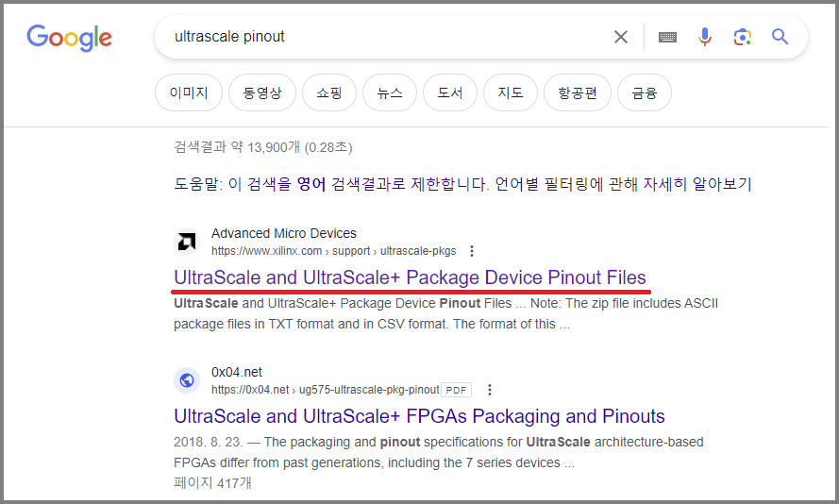Click the PDF label badge
Viewport: 839px width, 504px height.
pyautogui.click(x=457, y=390)
